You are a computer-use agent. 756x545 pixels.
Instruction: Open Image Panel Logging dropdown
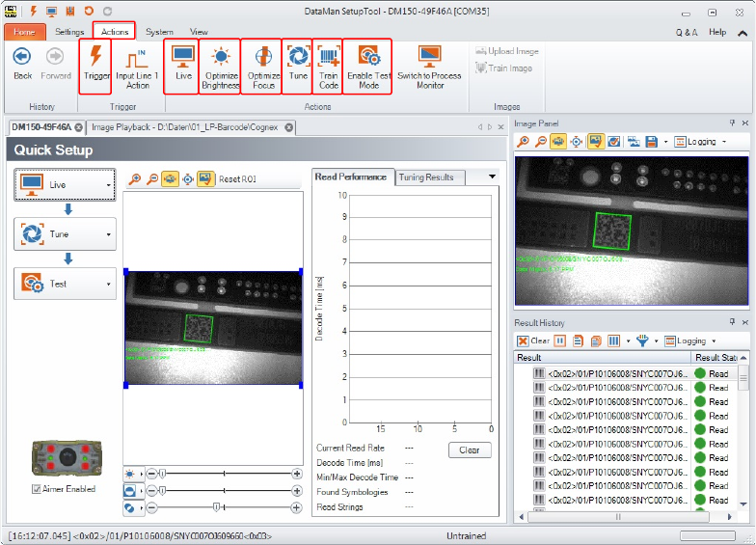point(723,142)
